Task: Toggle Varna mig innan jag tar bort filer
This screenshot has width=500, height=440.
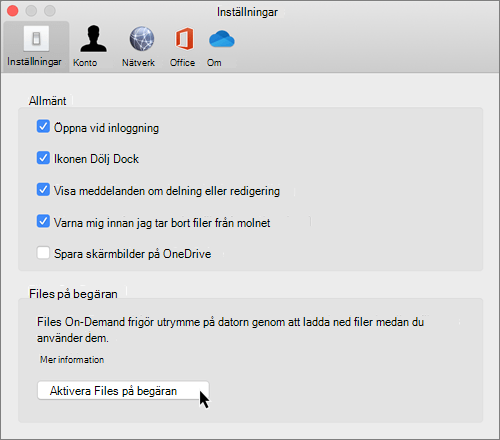Action: click(x=43, y=221)
